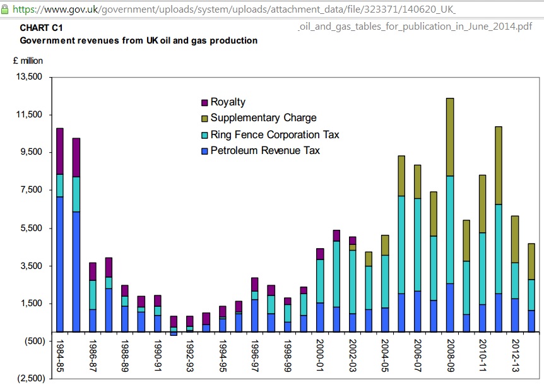Image resolution: width=544 pixels, height=392 pixels.
Task: Click the 2012-13 Supplementary Charge bar segment
Action: click(515, 239)
